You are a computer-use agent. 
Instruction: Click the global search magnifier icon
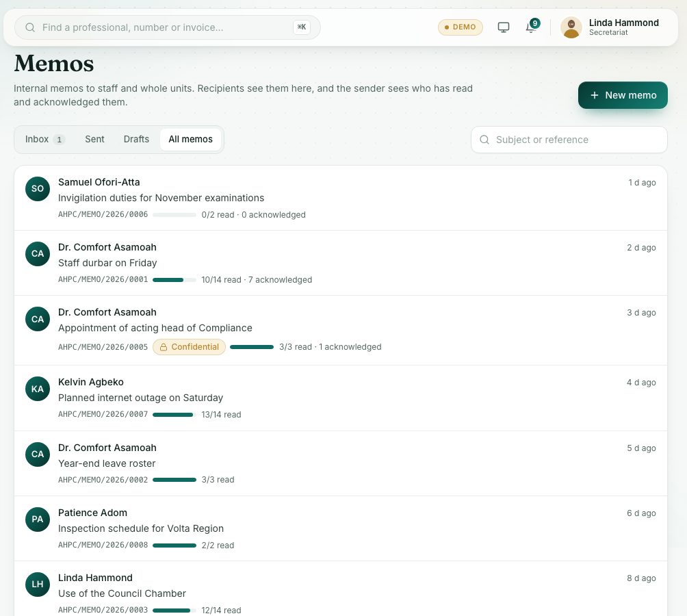click(x=30, y=27)
